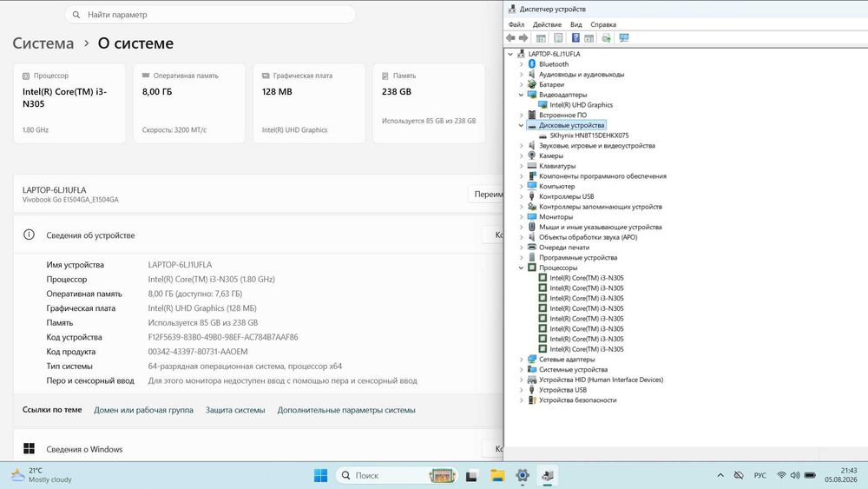This screenshot has width=868, height=489.
Task: Open the Справка menu
Action: [603, 24]
